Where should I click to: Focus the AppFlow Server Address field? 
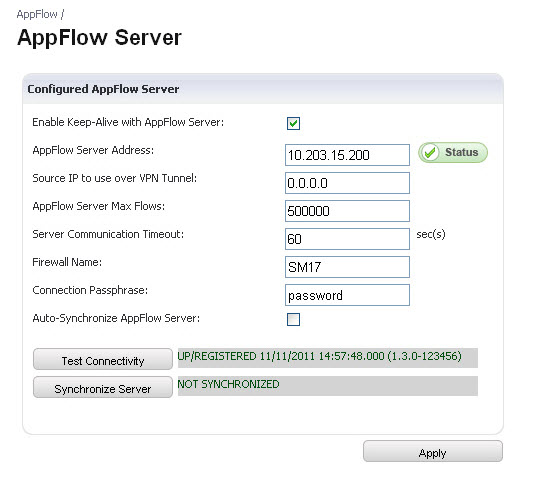[347, 155]
